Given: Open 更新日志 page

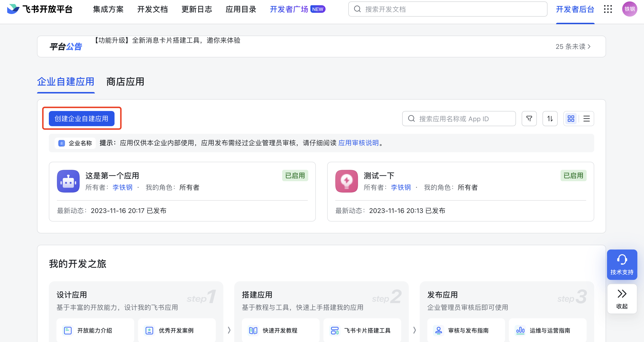Looking at the screenshot, I should [x=197, y=9].
